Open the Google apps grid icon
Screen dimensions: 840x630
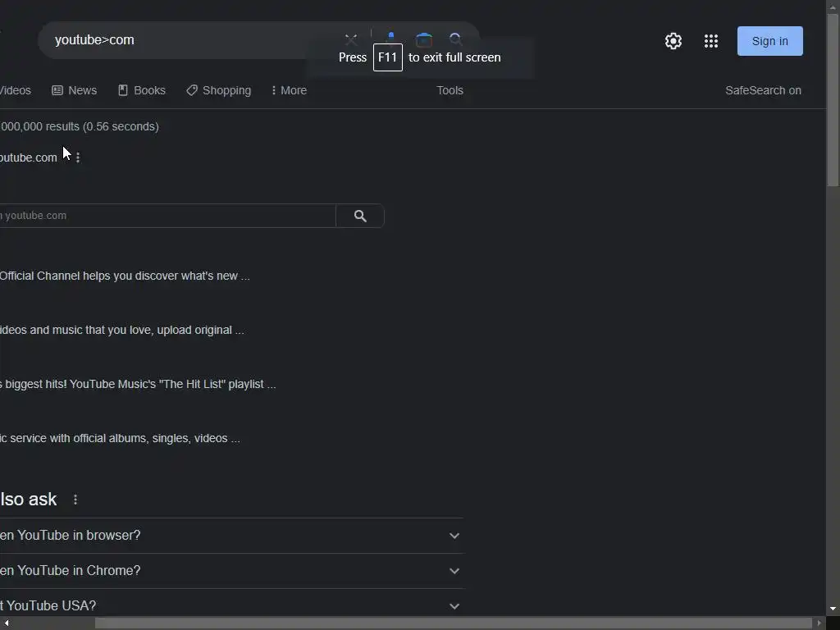(x=711, y=41)
